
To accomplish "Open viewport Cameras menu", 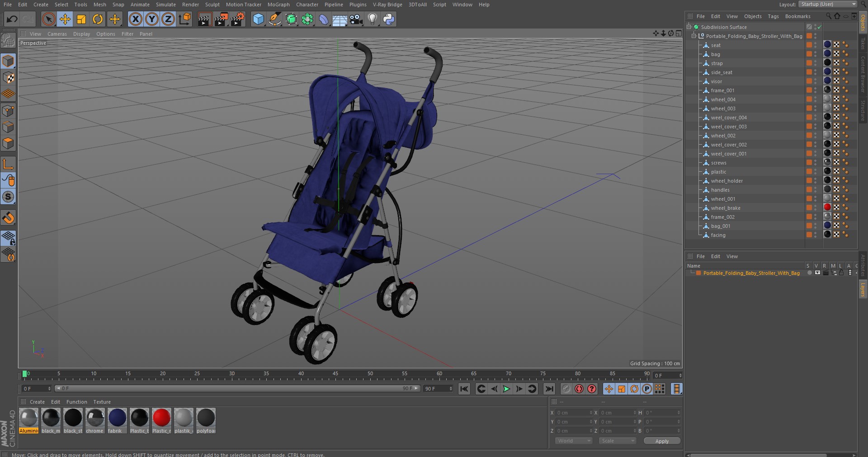I will (x=57, y=34).
